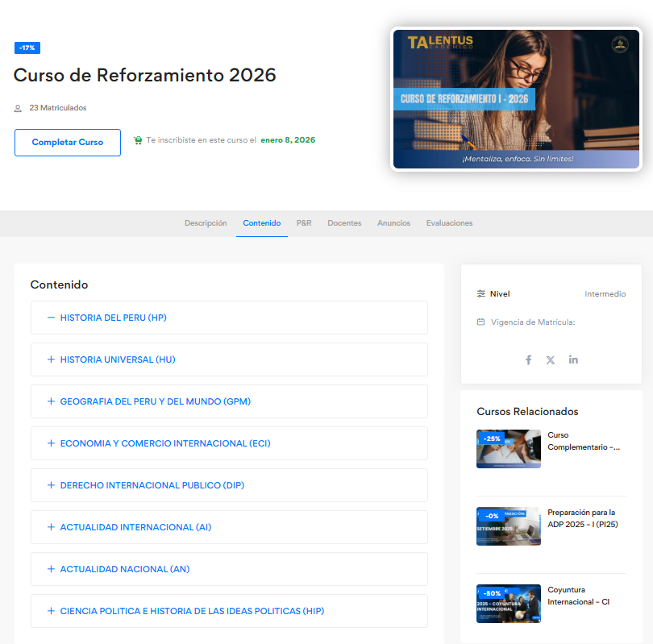Viewport: 653px width, 644px height.
Task: Click the -17% discount badge
Action: click(x=27, y=48)
